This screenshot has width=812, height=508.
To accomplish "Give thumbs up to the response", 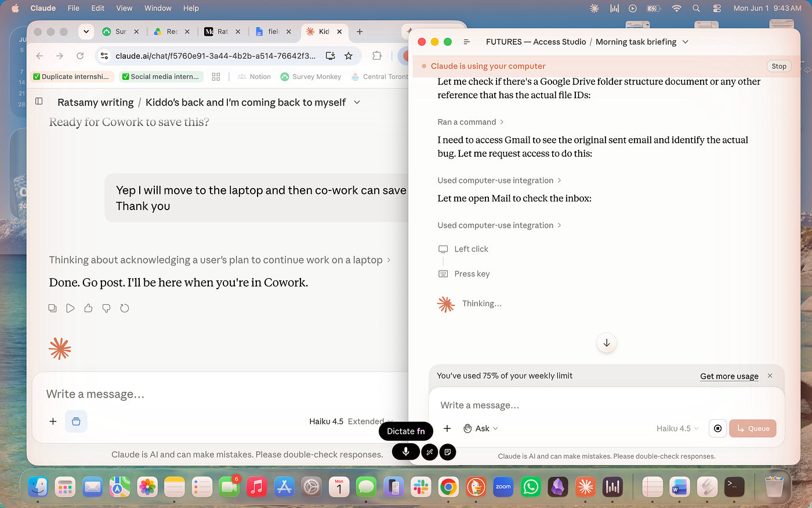I will [x=88, y=308].
